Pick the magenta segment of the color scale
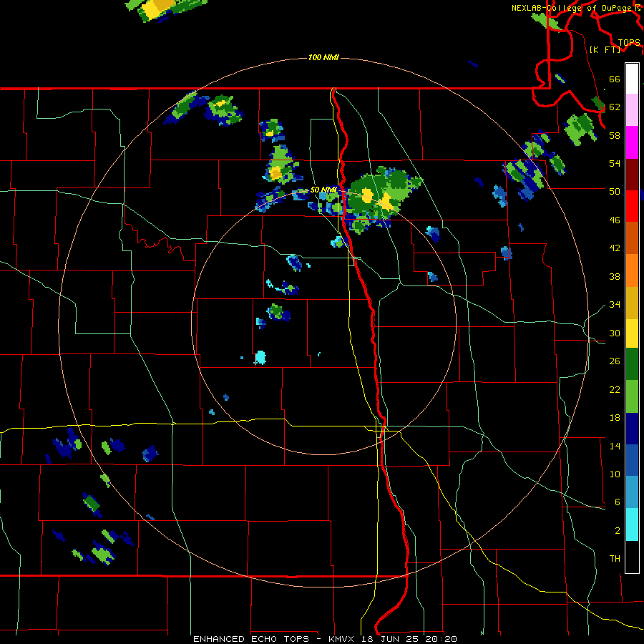 point(632,142)
